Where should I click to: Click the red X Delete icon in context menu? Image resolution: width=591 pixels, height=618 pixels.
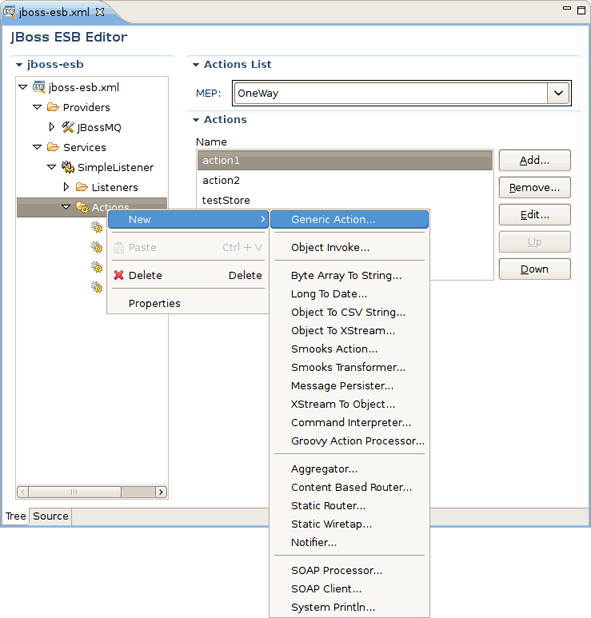coord(119,275)
